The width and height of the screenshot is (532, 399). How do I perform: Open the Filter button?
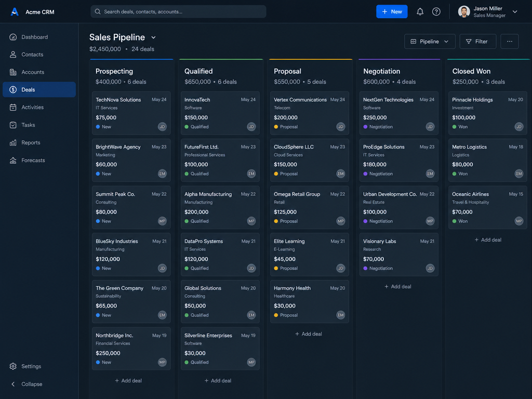[478, 42]
